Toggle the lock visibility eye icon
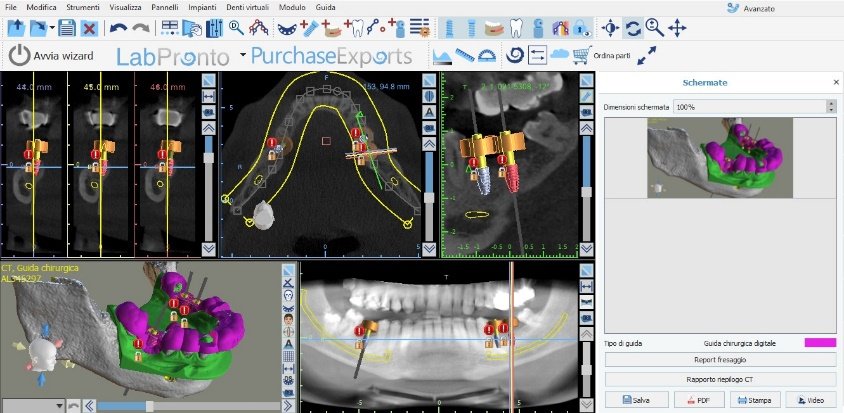Screen dimensions: 844x413 tap(582, 28)
